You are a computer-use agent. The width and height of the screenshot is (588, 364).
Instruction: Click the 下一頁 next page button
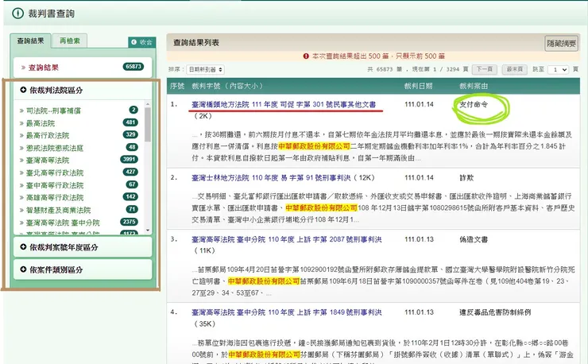(x=483, y=70)
